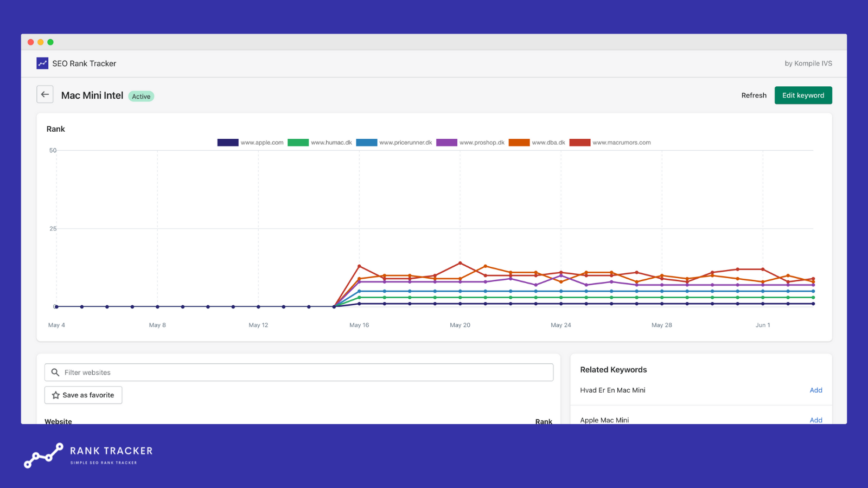The height and width of the screenshot is (488, 868).
Task: Click the Rank Tracker logo in the footer
Action: [88, 455]
